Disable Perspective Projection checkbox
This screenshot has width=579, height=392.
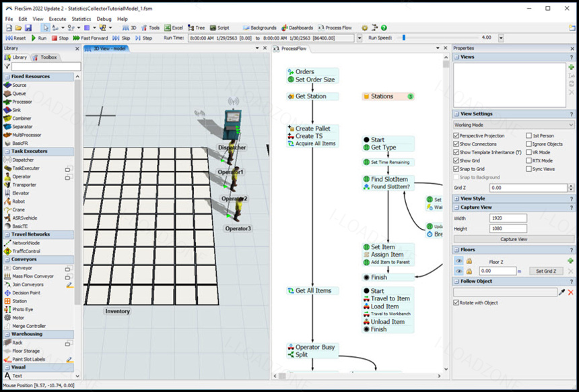[x=456, y=135]
